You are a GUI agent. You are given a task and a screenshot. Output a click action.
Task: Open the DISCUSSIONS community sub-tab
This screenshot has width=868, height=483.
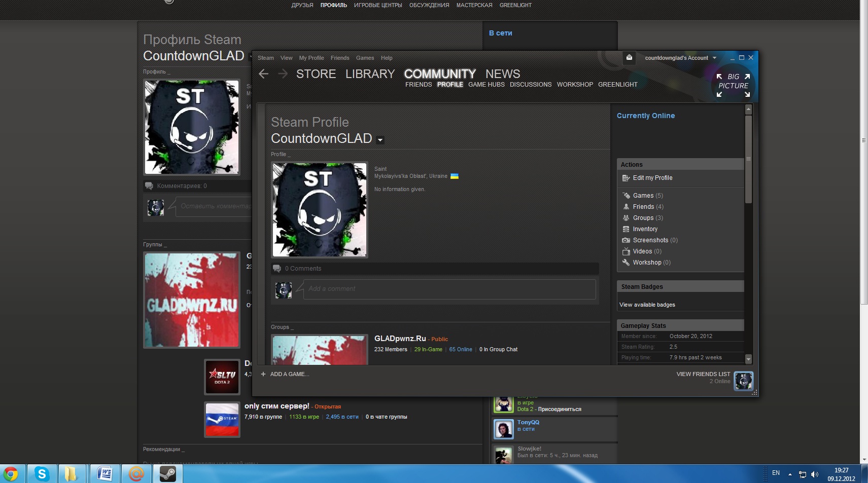pyautogui.click(x=530, y=85)
